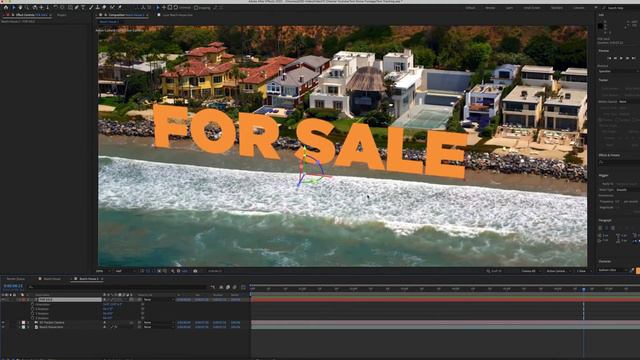Switch to the Beach House timeline tab
Image resolution: width=640 pixels, height=360 pixels.
pyautogui.click(x=51, y=279)
